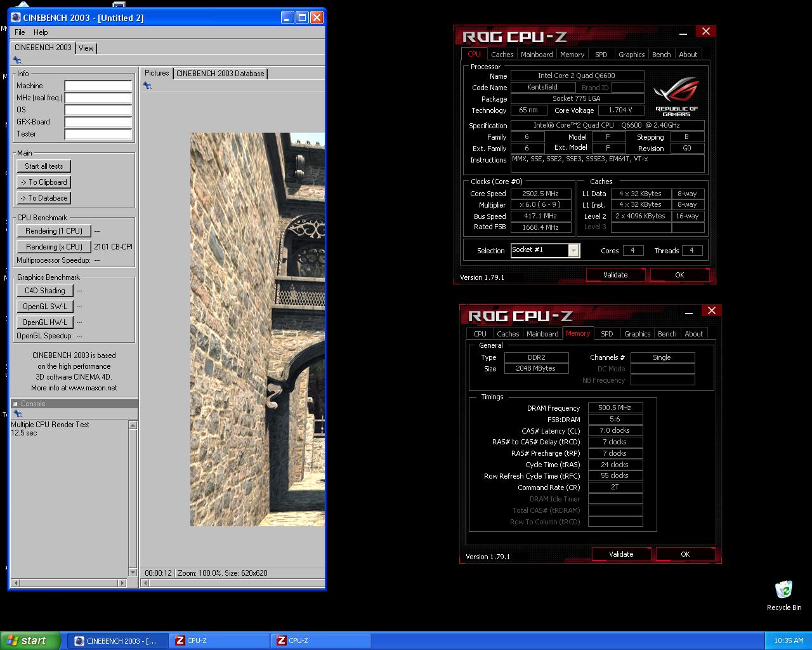Viewport: 812px width, 650px height.
Task: Click the pin icon under the Pictures tab
Action: pos(147,85)
